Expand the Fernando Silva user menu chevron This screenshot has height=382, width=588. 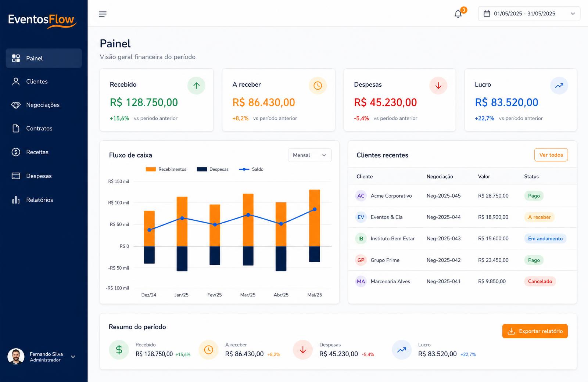click(x=73, y=357)
